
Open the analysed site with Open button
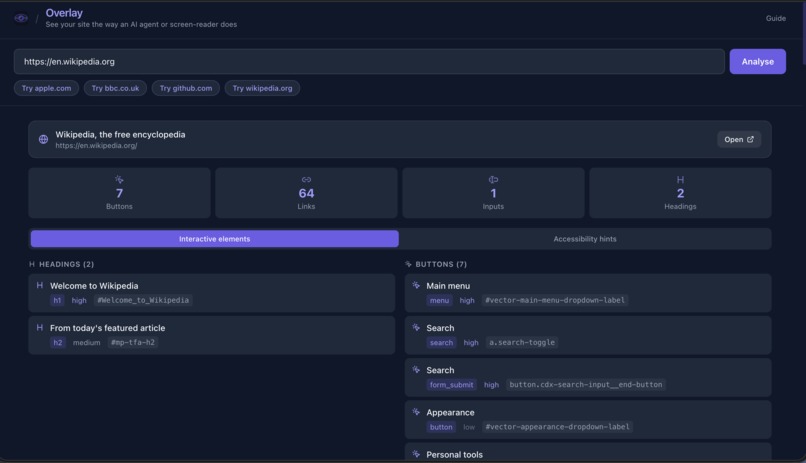[x=739, y=139]
